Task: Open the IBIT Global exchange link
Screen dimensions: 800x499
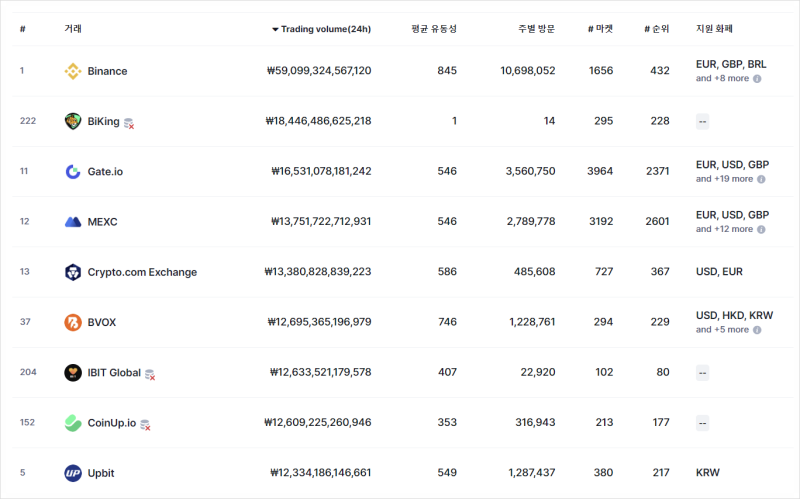Action: point(114,372)
